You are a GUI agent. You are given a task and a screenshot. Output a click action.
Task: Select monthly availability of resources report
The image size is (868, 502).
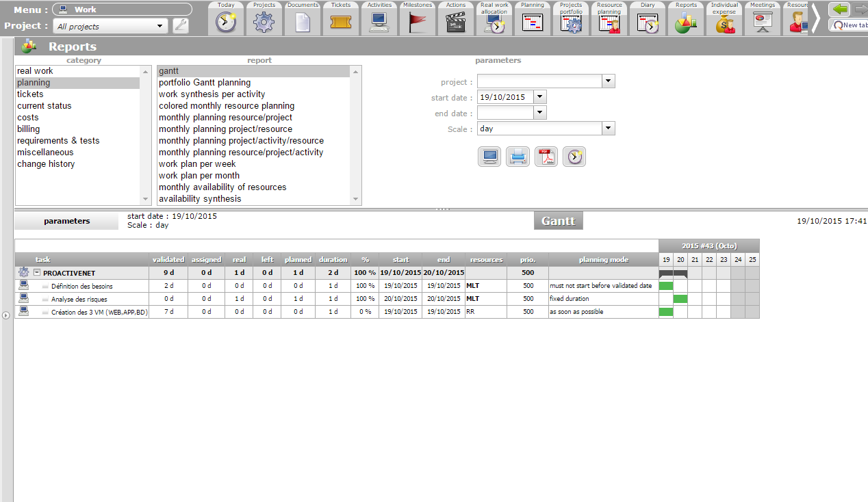click(253, 187)
